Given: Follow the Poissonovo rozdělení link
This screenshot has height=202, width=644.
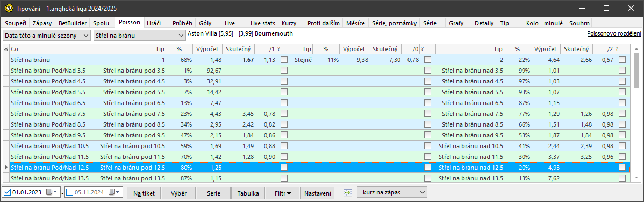Looking at the screenshot, I should pos(614,33).
